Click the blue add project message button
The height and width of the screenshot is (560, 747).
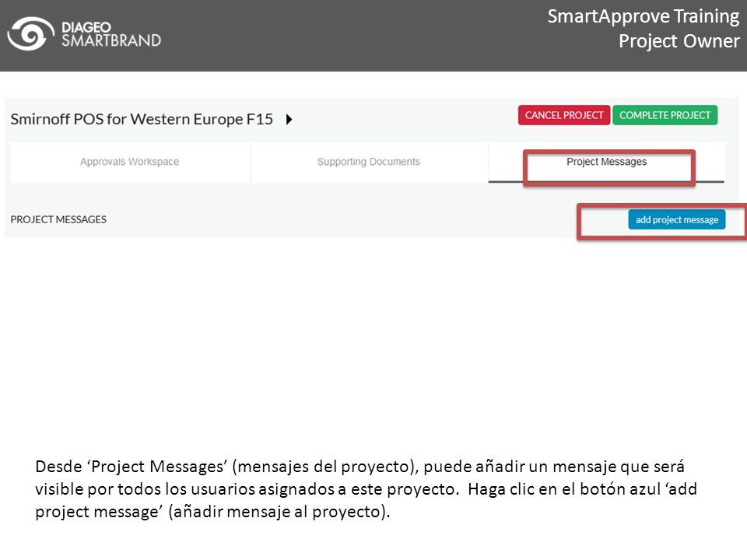tap(676, 219)
